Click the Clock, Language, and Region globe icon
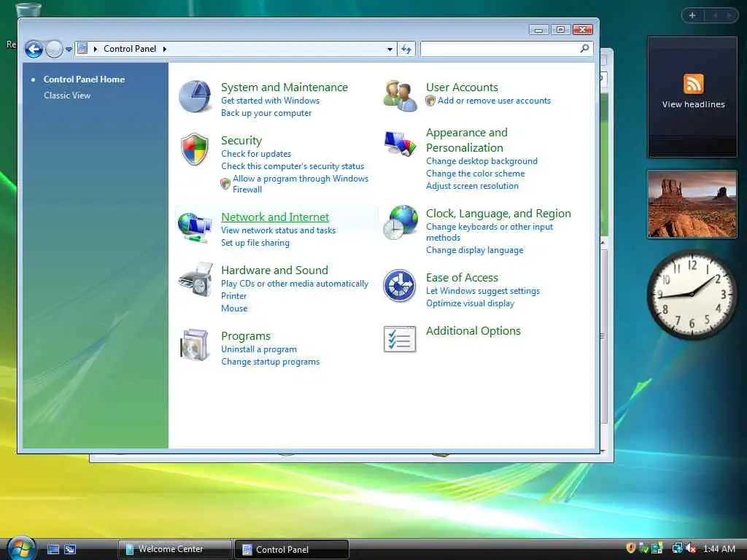 click(400, 222)
